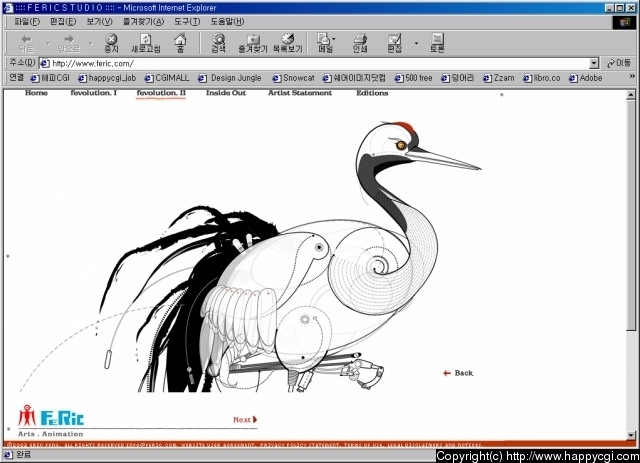Click into the address URL field

(x=320, y=63)
